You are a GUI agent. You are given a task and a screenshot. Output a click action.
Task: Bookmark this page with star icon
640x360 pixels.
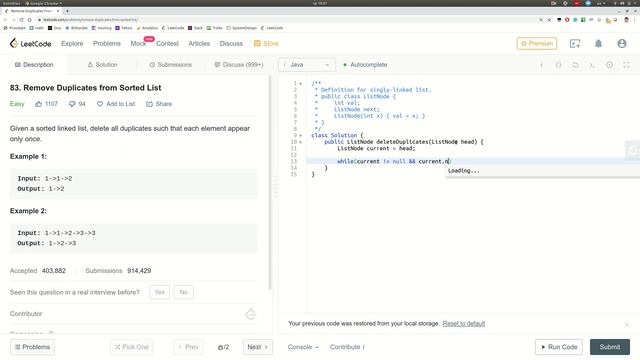[x=549, y=20]
